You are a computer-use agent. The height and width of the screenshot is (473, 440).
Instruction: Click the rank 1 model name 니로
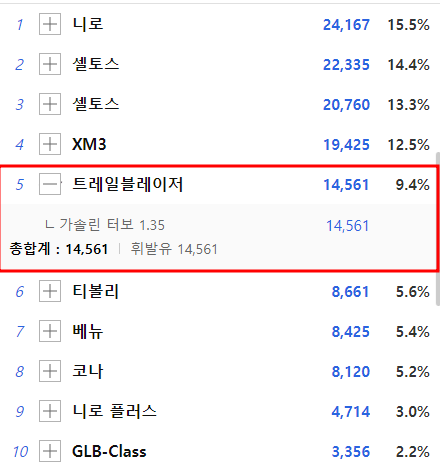coord(88,24)
